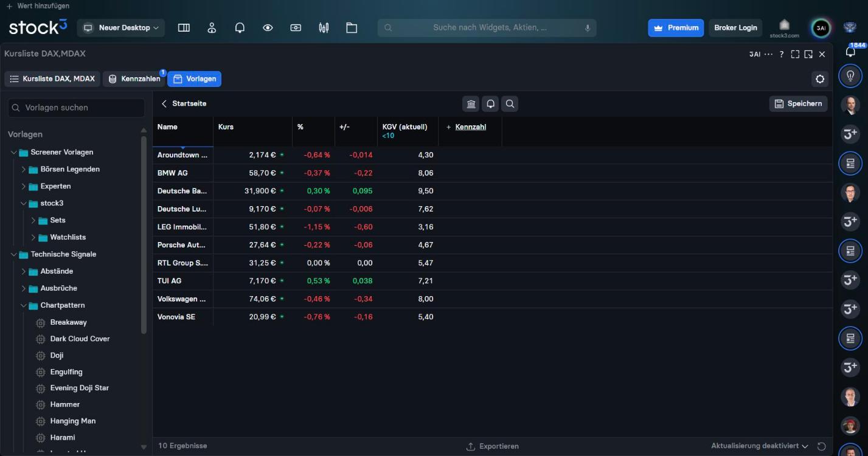Click the magnifier icon above the table

click(x=510, y=104)
